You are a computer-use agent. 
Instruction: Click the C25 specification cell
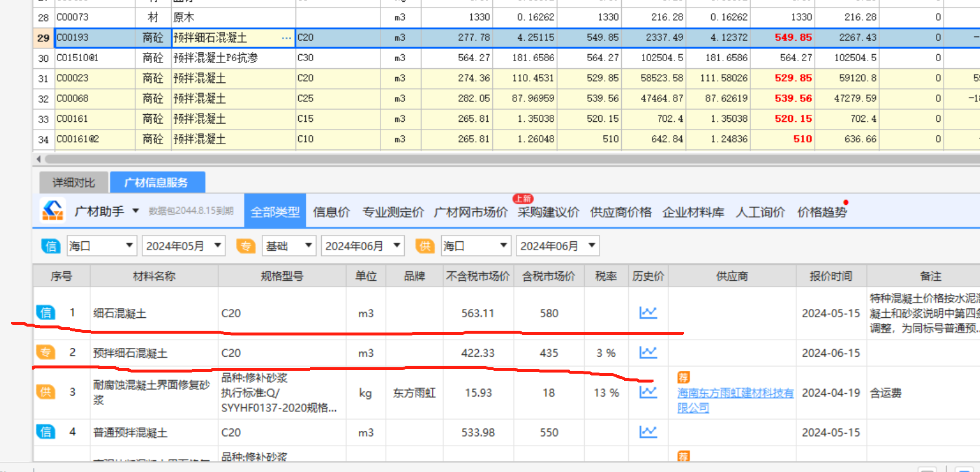pyautogui.click(x=338, y=98)
